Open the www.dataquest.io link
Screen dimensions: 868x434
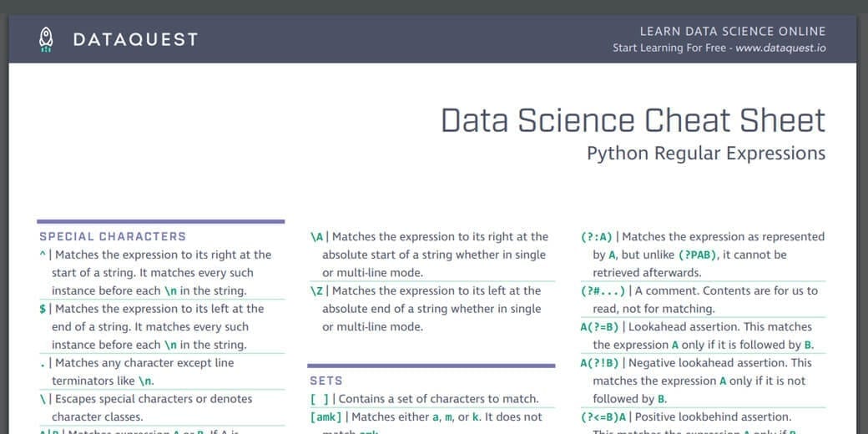[x=780, y=48]
